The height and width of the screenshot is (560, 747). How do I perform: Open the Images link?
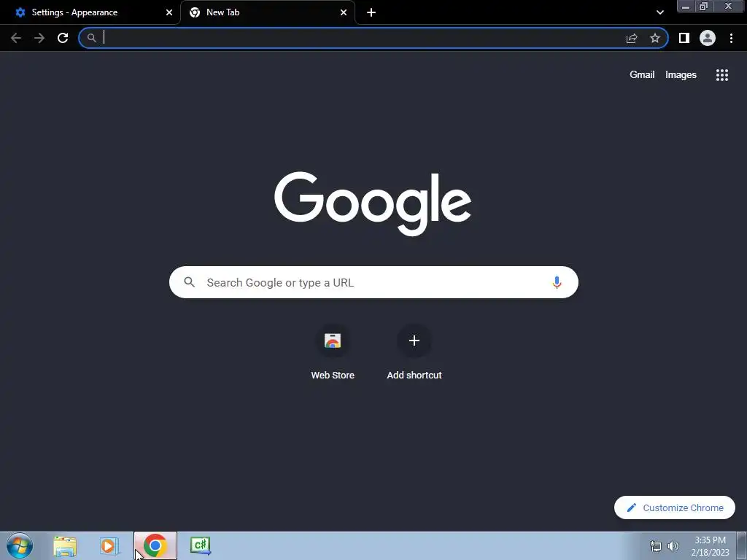coord(681,75)
